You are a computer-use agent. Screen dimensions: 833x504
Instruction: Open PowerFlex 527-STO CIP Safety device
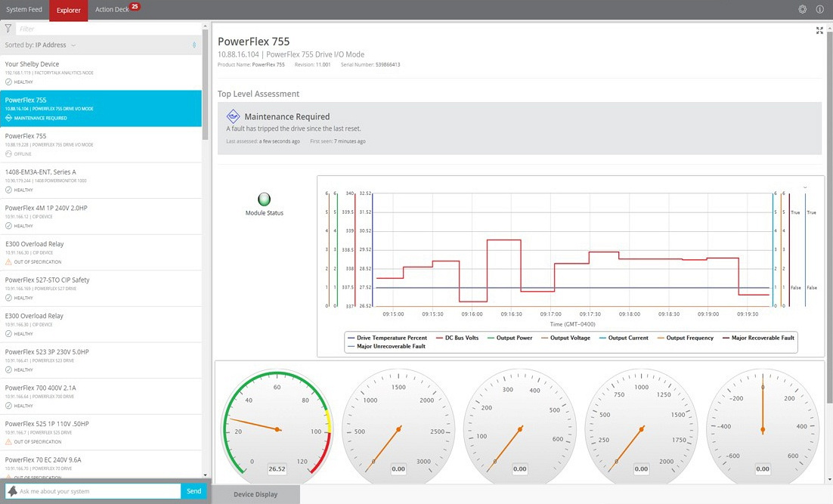101,289
